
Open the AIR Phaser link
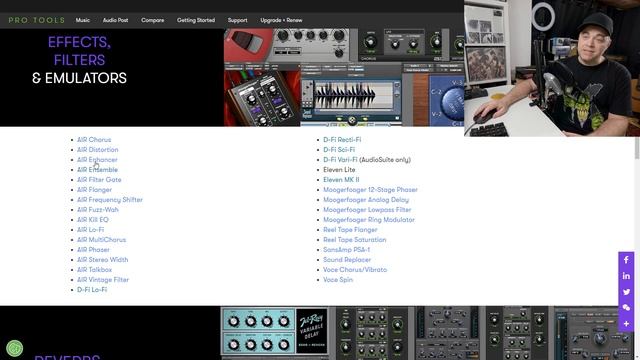coord(93,250)
